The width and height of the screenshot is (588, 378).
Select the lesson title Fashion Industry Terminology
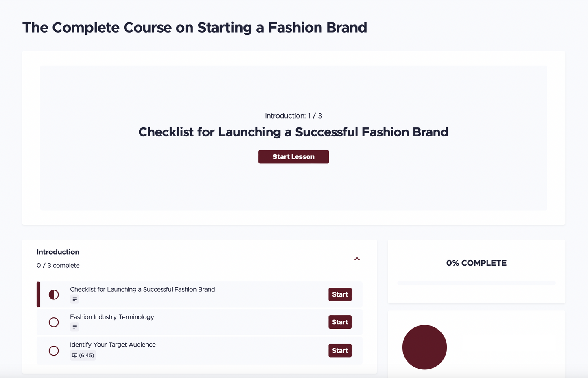tap(112, 317)
